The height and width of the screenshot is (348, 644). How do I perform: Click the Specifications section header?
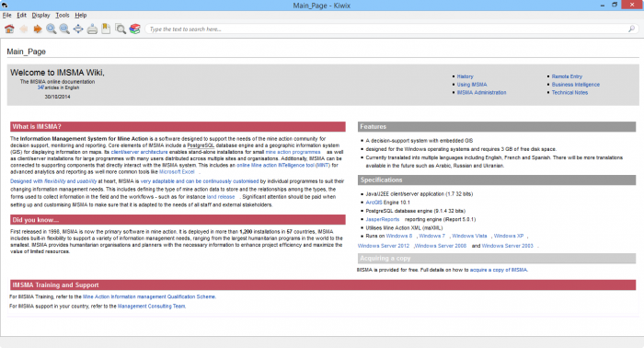497,180
